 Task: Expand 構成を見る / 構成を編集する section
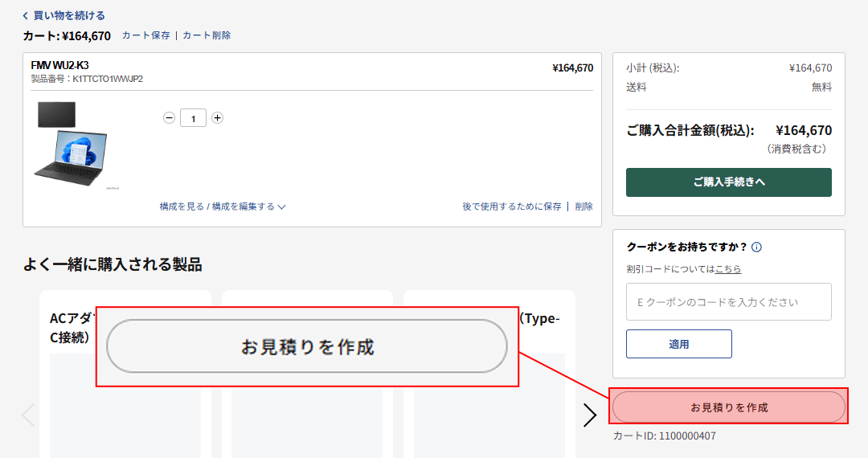(223, 207)
